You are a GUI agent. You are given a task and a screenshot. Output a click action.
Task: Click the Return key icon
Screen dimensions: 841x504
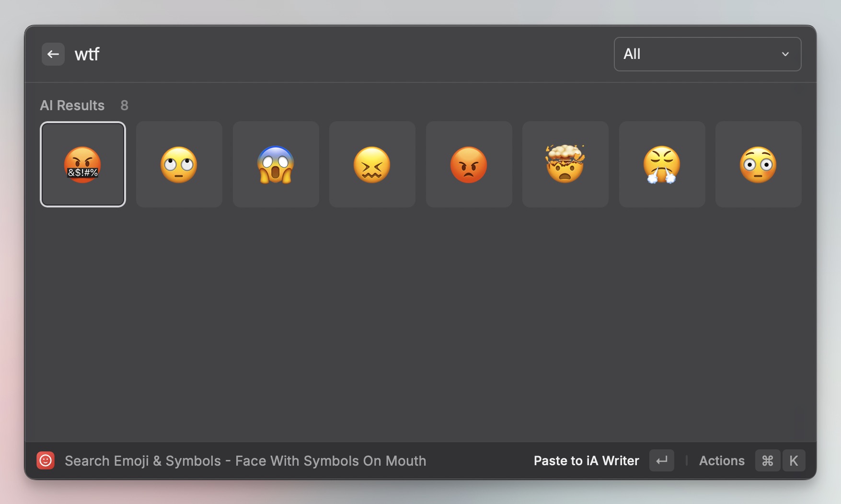[x=662, y=460]
